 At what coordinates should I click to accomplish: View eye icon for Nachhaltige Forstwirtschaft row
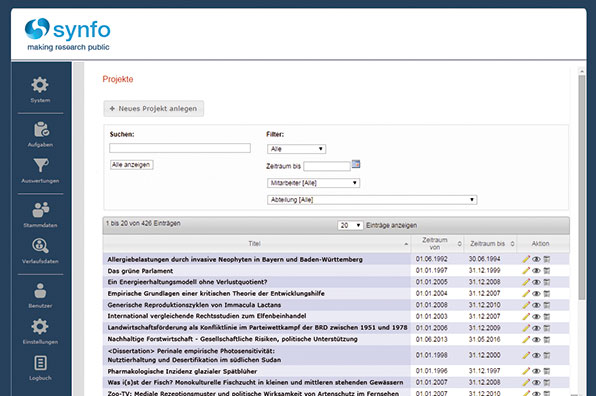pos(536,339)
